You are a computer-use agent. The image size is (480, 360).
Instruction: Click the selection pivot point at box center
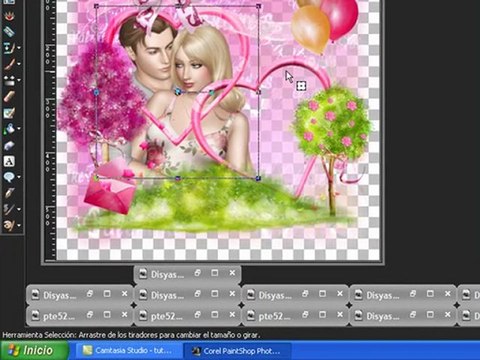[178, 92]
